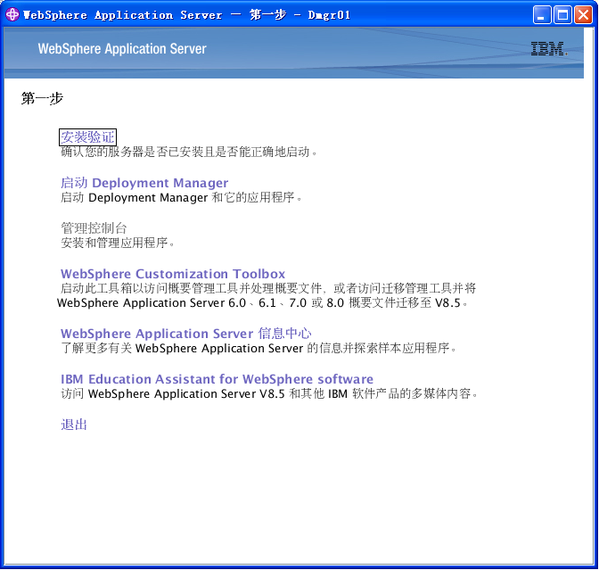The height and width of the screenshot is (570, 599).
Task: Close the WebSphere First Steps window
Action: pos(584,15)
